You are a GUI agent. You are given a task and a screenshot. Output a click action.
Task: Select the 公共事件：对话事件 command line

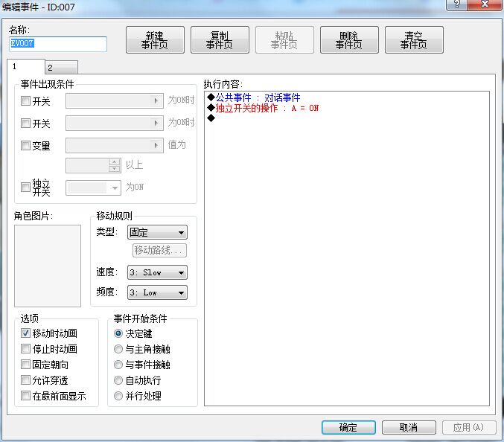pos(254,97)
